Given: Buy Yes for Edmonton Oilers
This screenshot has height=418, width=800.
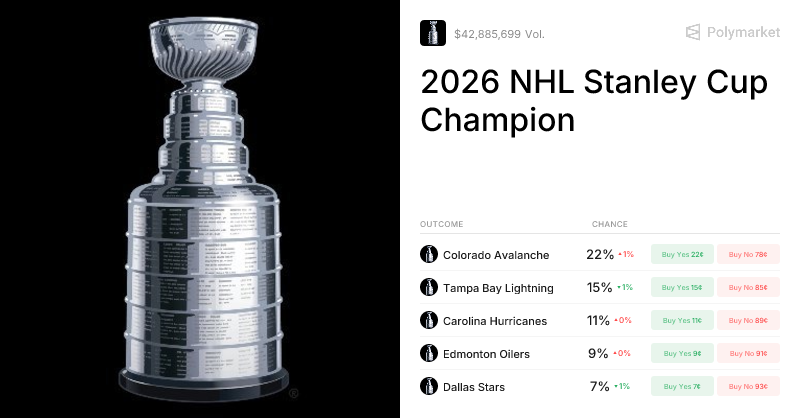Looking at the screenshot, I should (x=682, y=354).
